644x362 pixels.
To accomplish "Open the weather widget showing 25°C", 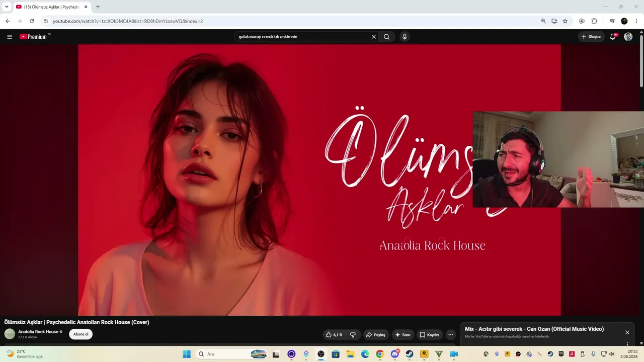I will pyautogui.click(x=24, y=354).
